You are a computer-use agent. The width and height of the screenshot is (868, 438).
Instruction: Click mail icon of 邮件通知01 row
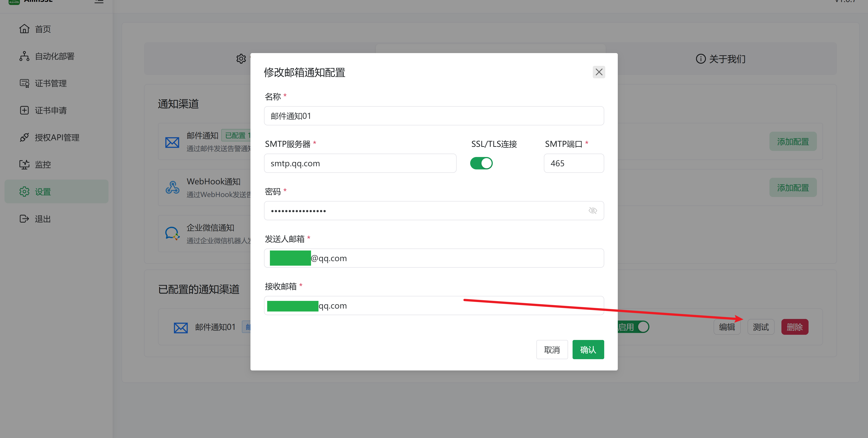(x=181, y=328)
